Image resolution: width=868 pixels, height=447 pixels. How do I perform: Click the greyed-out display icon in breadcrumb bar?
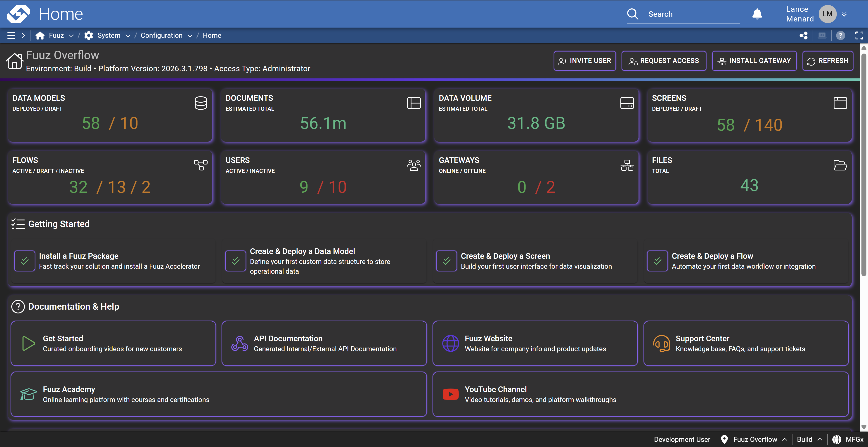click(822, 35)
